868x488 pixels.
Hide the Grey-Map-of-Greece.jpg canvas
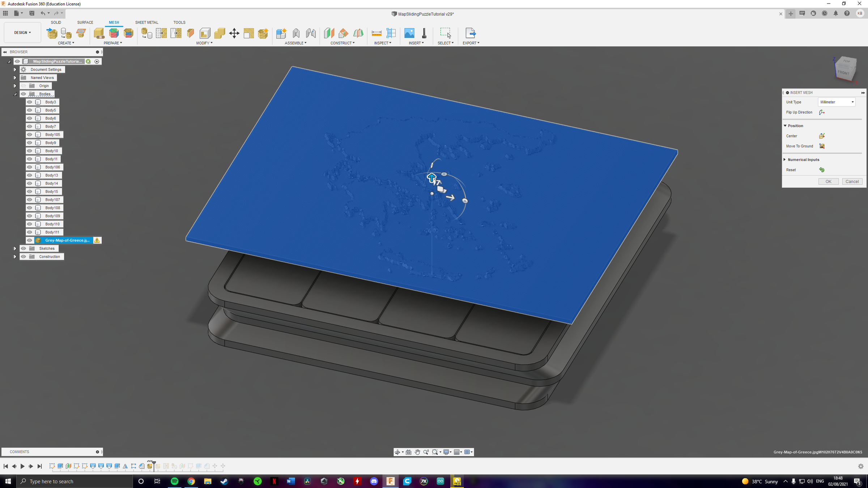(29, 240)
